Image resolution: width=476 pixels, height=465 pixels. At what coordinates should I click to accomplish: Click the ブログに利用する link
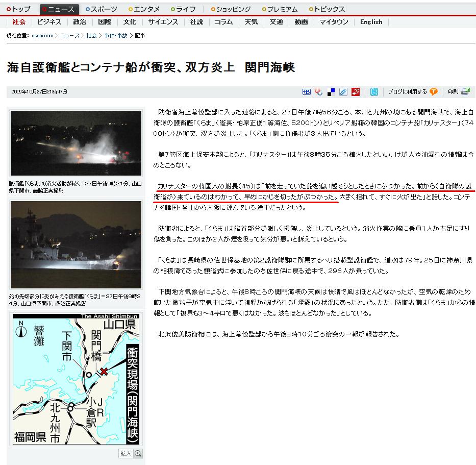coord(408,92)
